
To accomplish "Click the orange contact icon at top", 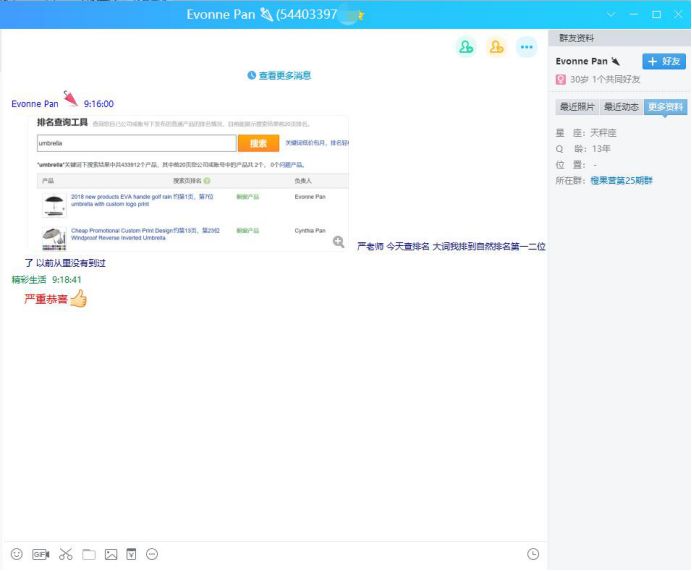I will (x=496, y=47).
